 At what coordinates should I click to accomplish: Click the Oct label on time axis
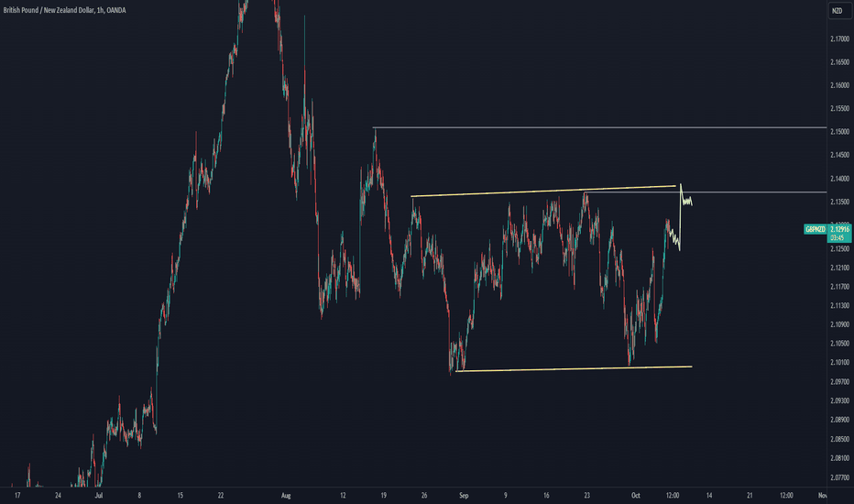click(636, 495)
